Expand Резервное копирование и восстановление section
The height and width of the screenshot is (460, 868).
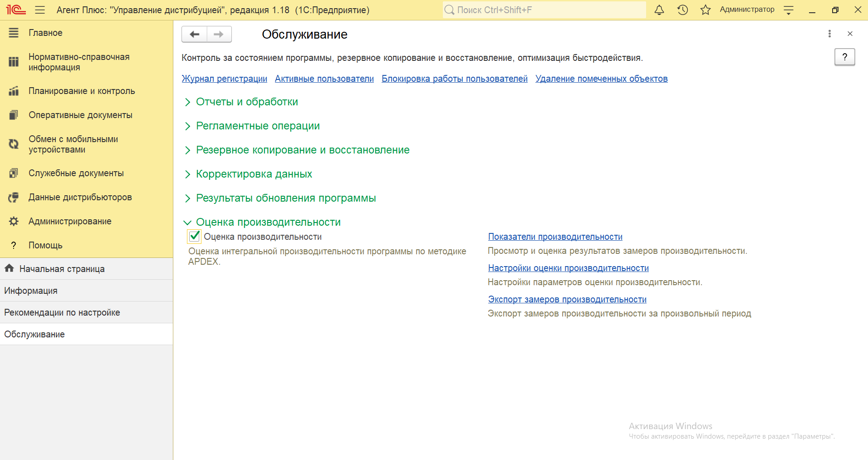click(302, 150)
